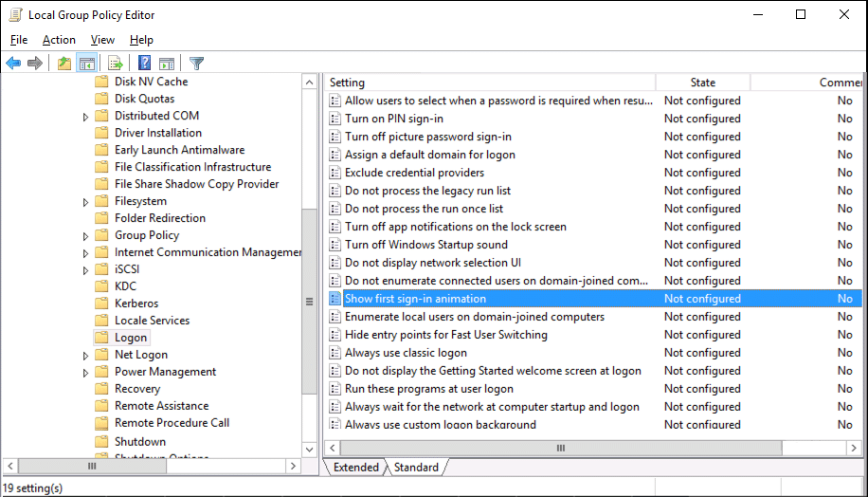This screenshot has height=497, width=868.
Task: Click the Export List toolbar icon
Action: pos(116,64)
